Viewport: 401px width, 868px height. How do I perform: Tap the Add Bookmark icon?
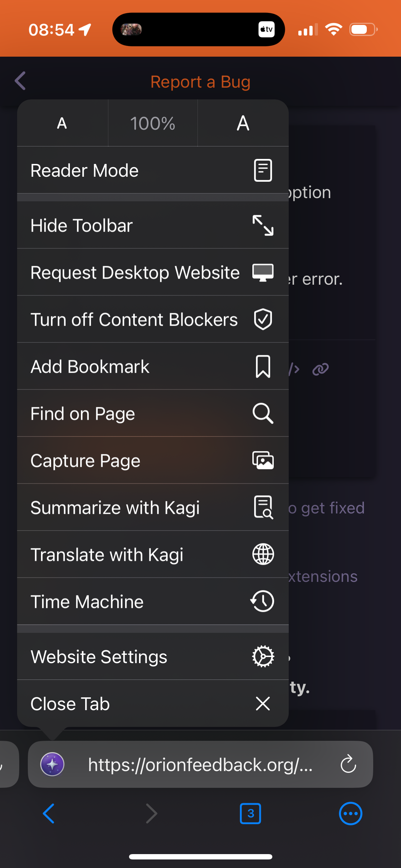pos(263,366)
